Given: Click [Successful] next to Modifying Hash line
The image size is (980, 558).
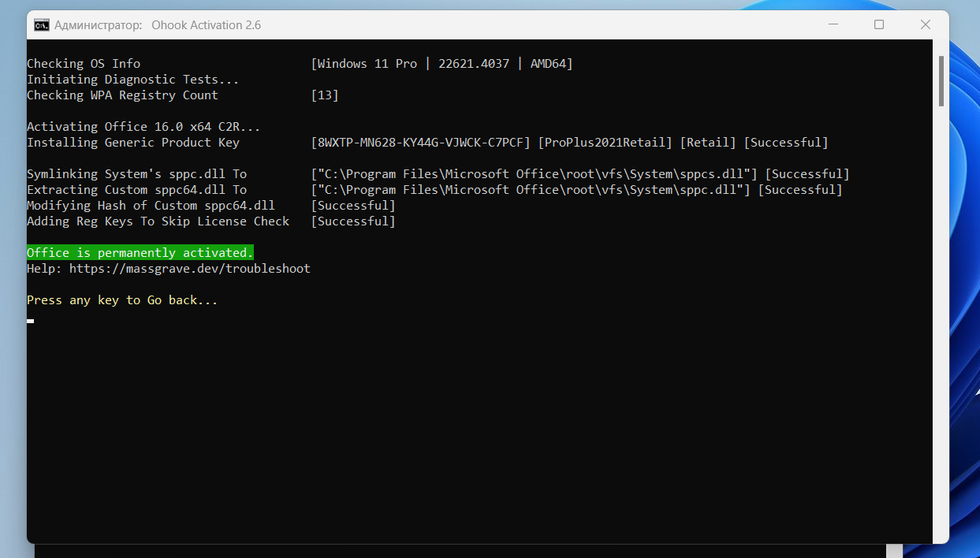Looking at the screenshot, I should click(x=353, y=206).
